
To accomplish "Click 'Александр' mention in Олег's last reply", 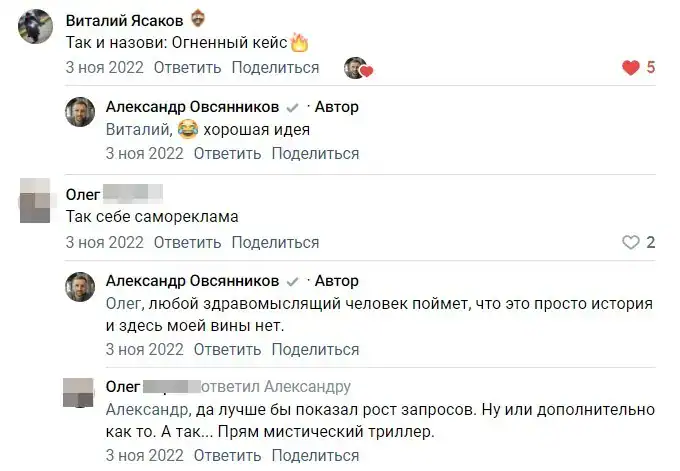I will (146, 409).
